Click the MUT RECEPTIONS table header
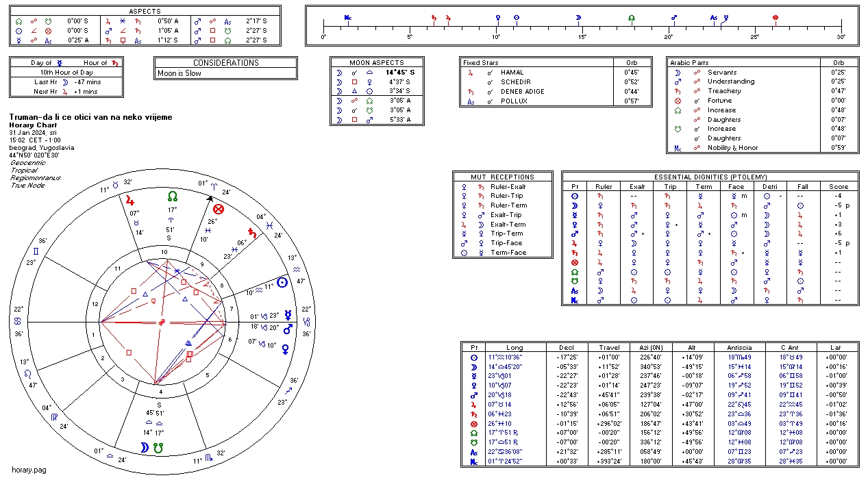 click(x=502, y=177)
